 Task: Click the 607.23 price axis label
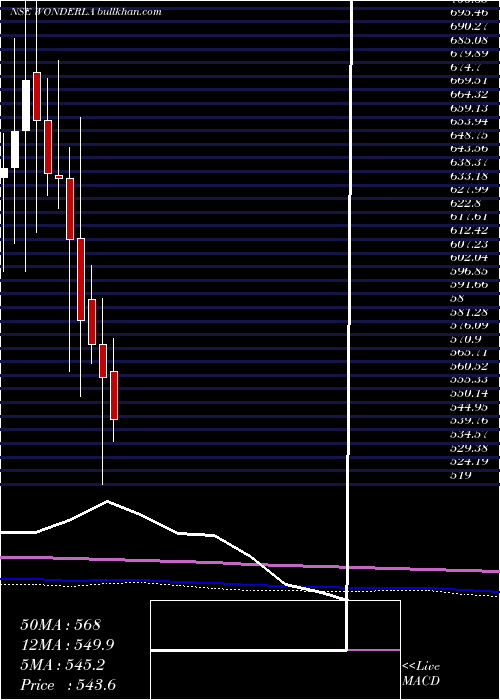468,244
